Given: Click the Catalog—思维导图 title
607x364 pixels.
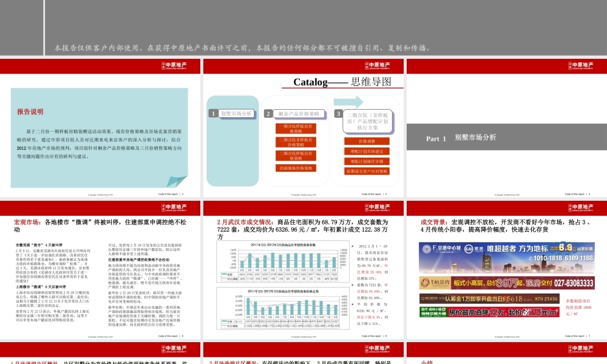Looking at the screenshot, I should coord(342,82).
